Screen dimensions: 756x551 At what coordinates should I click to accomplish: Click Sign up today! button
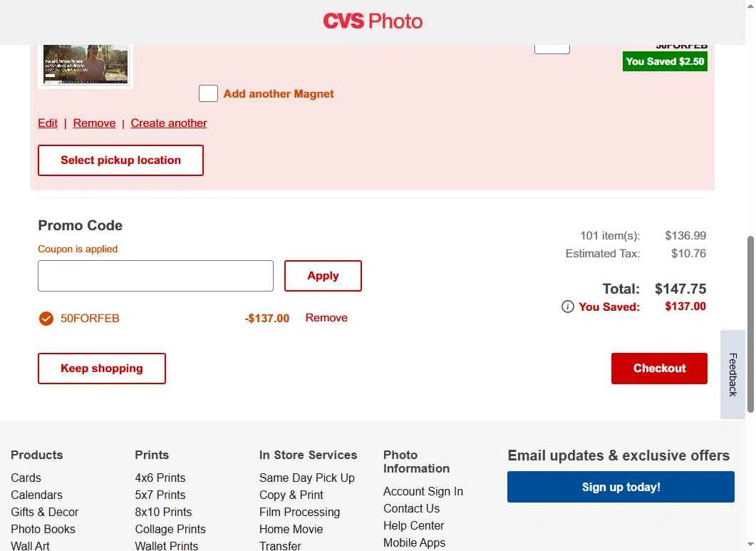pyautogui.click(x=621, y=487)
